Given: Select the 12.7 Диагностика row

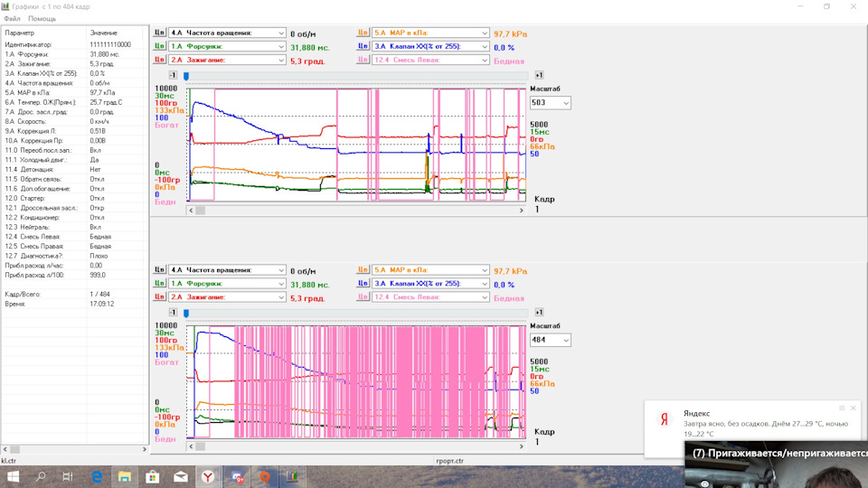Looking at the screenshot, I should pos(75,256).
